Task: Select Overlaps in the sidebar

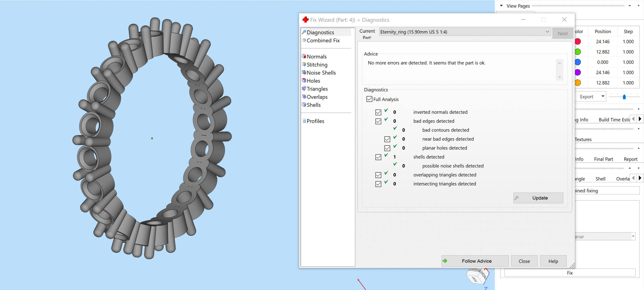Action: point(317,97)
